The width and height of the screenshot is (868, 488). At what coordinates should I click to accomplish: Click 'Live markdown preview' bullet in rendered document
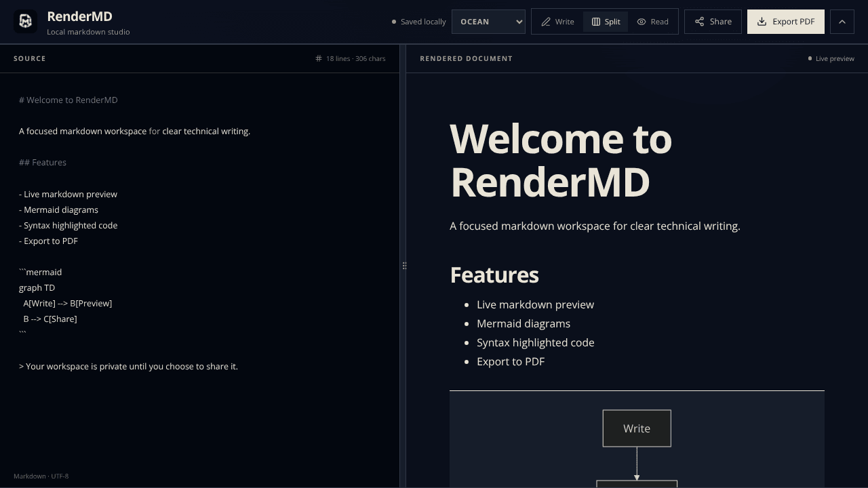point(536,304)
